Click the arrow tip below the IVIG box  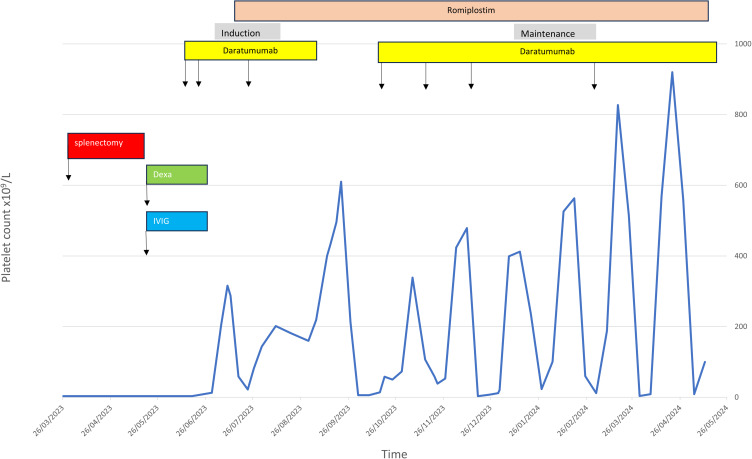pos(146,251)
